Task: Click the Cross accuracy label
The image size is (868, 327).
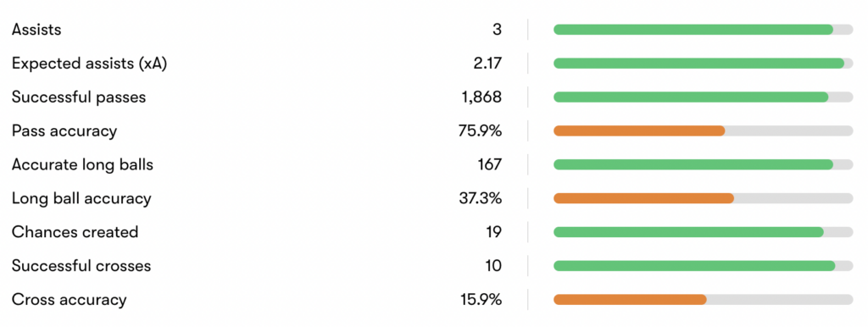Action: point(70,299)
